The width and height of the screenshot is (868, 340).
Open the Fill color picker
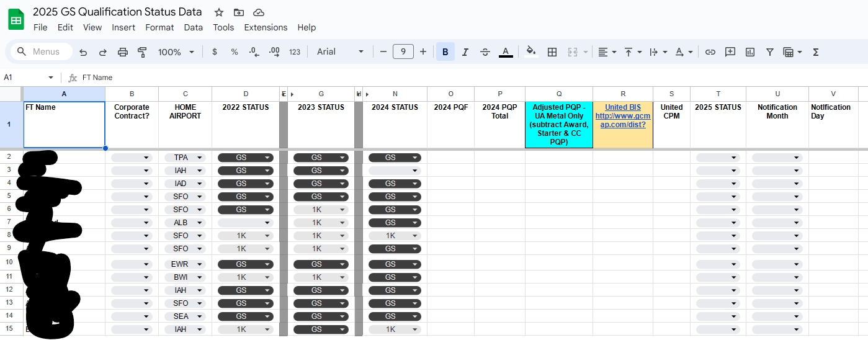click(530, 52)
